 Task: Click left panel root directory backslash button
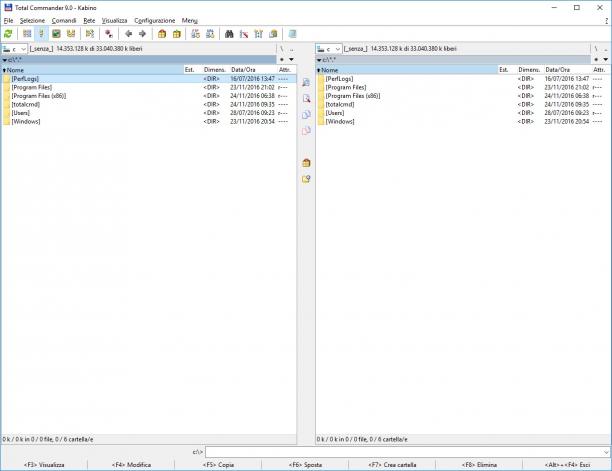click(x=282, y=49)
